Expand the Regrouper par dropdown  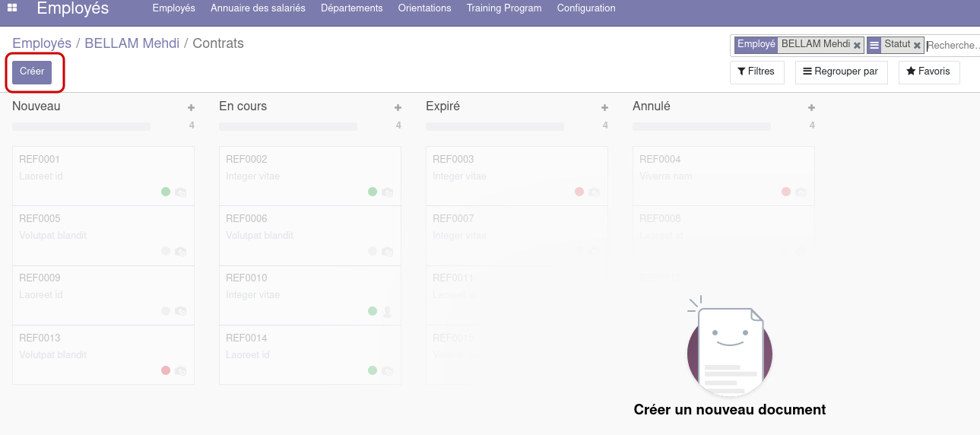(x=841, y=72)
